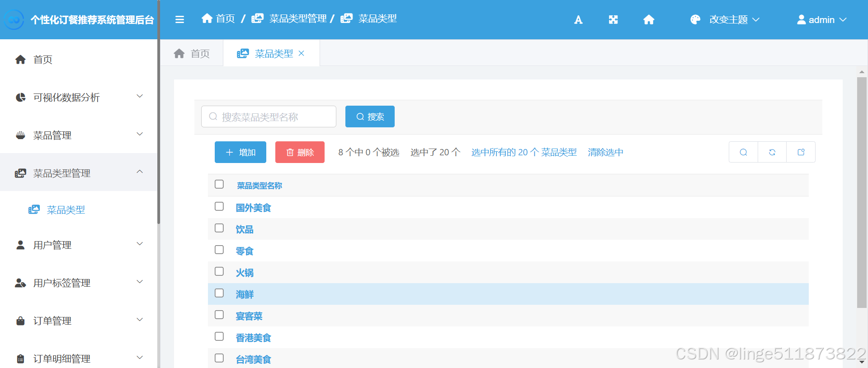
Task: Go to 首页 breadcrumb link
Action: (x=218, y=18)
